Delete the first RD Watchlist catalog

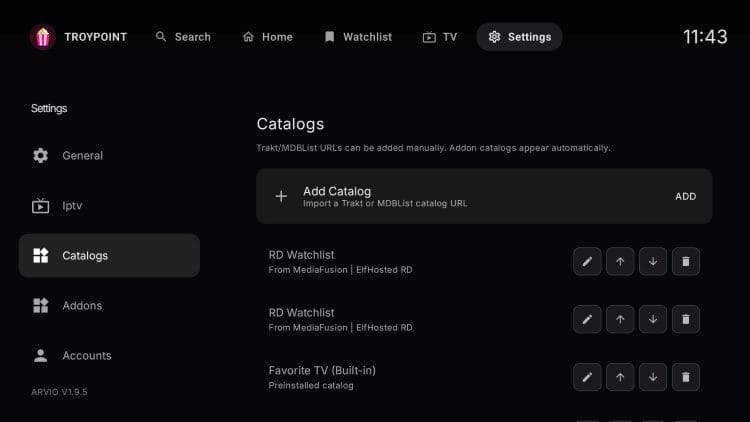click(685, 262)
